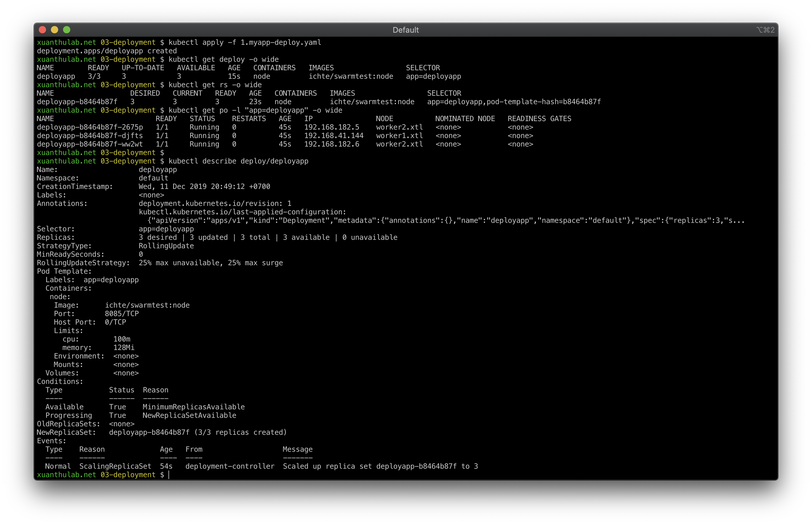
Task: Click pod name deployapp-b8464b87f-djfts
Action: coord(90,136)
